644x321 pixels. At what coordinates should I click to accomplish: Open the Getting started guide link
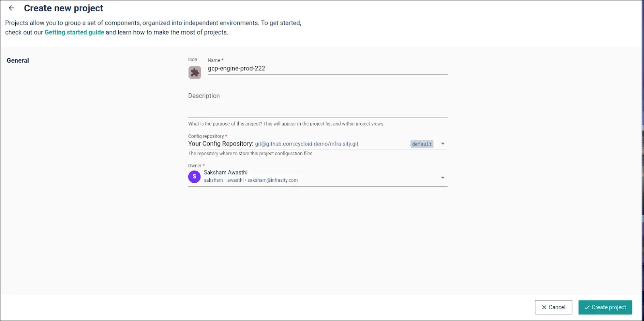[74, 32]
